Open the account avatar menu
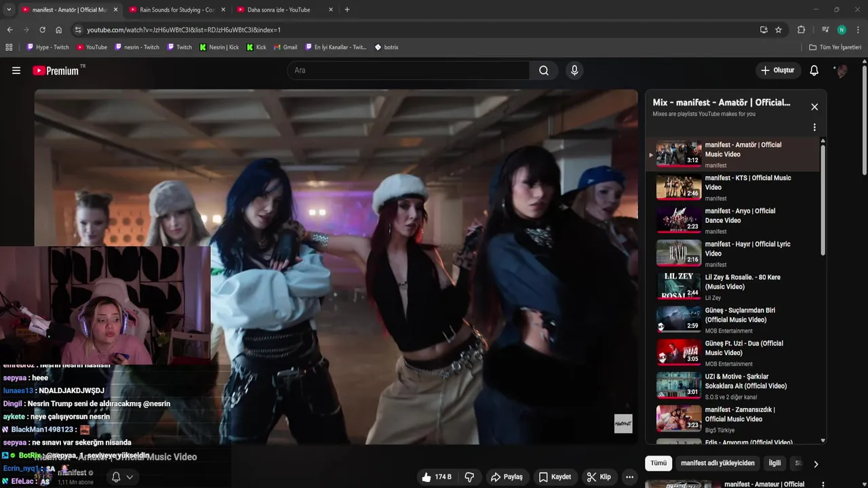 coord(842,70)
